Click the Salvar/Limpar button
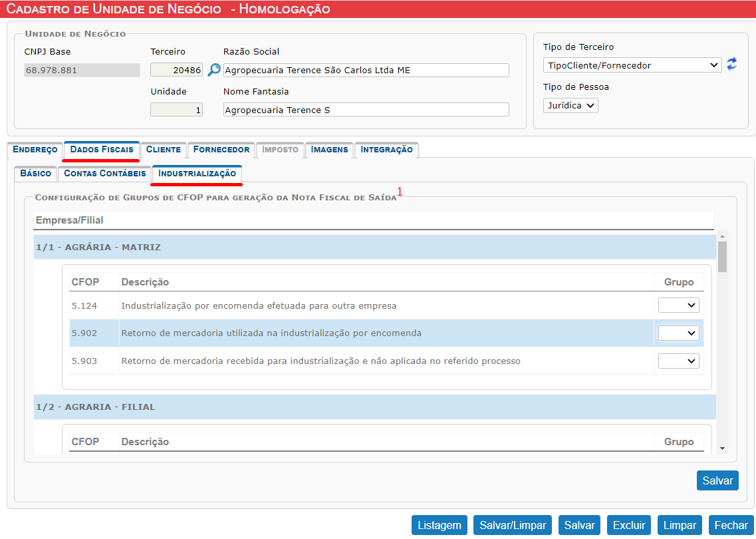 coord(513,525)
